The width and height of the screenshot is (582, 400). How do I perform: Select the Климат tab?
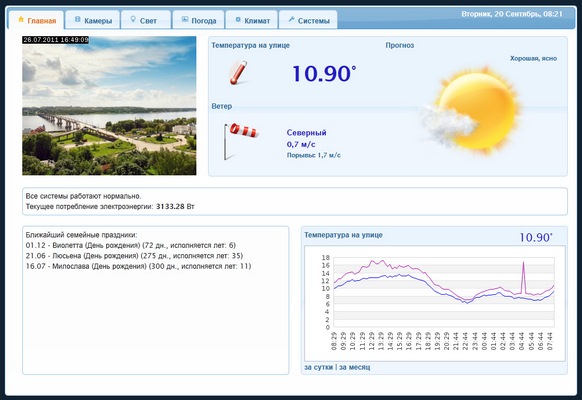pyautogui.click(x=252, y=20)
